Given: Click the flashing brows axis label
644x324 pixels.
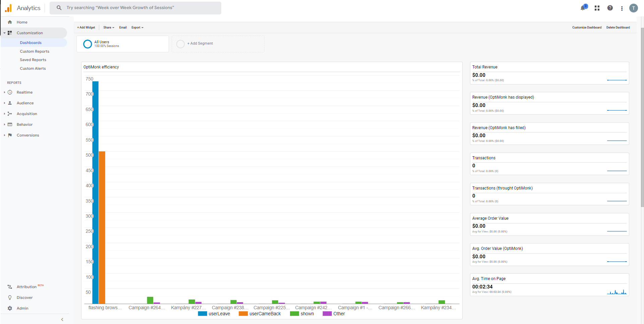Looking at the screenshot, I should (105, 308).
